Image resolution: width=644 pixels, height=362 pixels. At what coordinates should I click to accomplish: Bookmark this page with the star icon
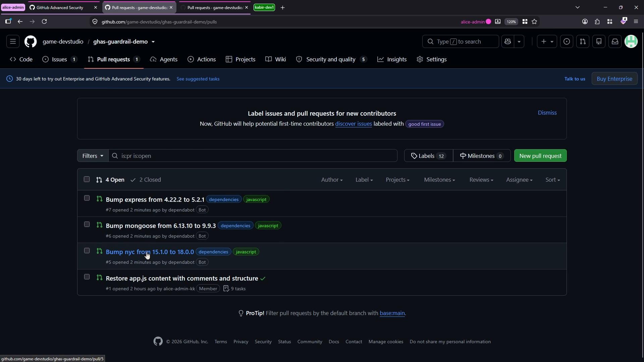pyautogui.click(x=535, y=21)
